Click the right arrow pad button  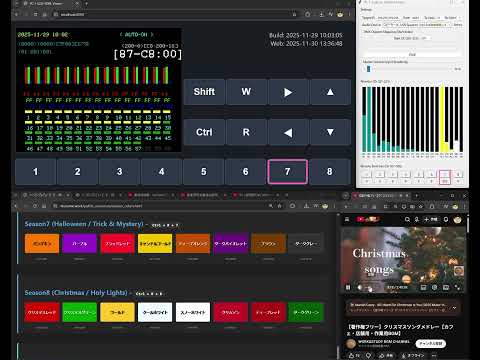click(288, 92)
